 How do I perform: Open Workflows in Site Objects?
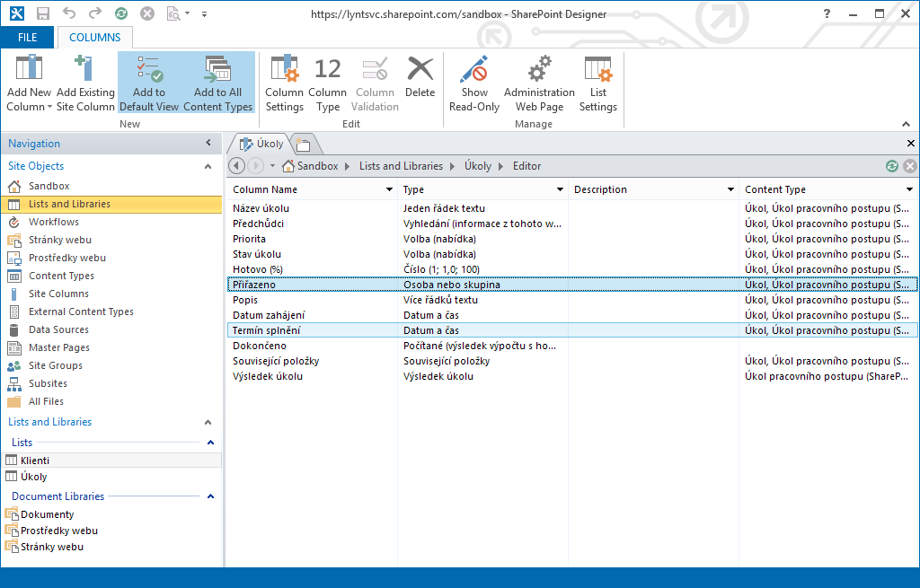[111, 222]
